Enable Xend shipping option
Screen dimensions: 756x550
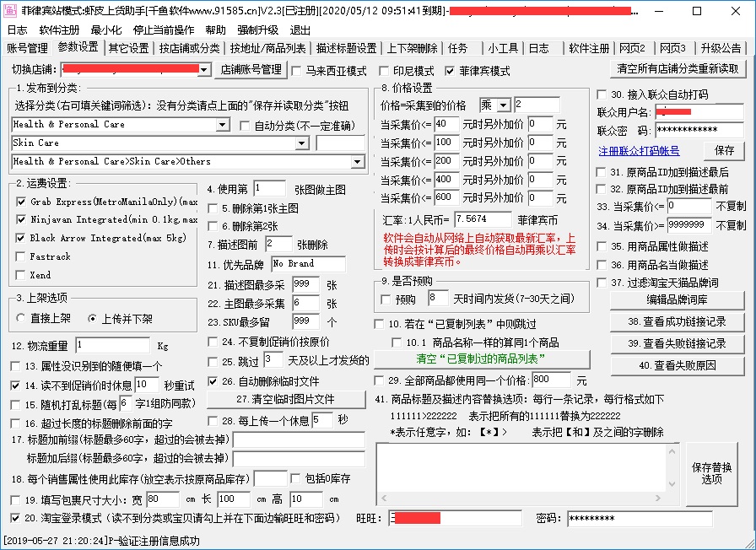(x=21, y=275)
